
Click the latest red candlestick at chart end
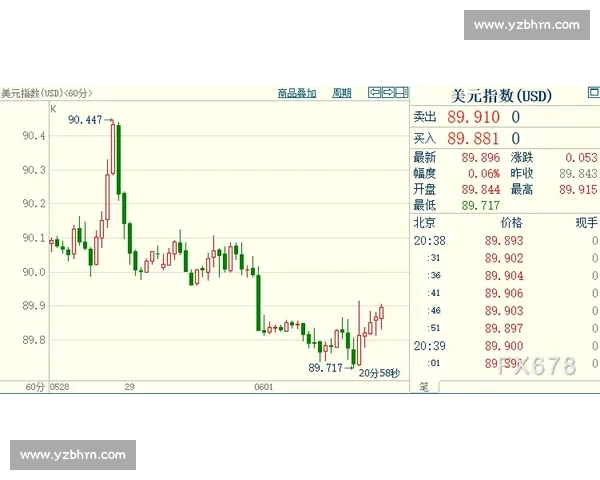tap(382, 315)
